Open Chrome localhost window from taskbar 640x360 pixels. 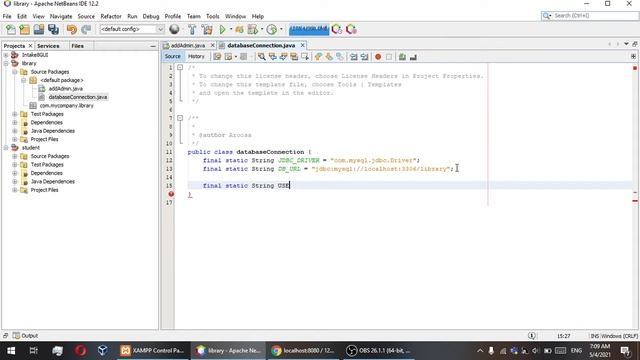tap(303, 351)
